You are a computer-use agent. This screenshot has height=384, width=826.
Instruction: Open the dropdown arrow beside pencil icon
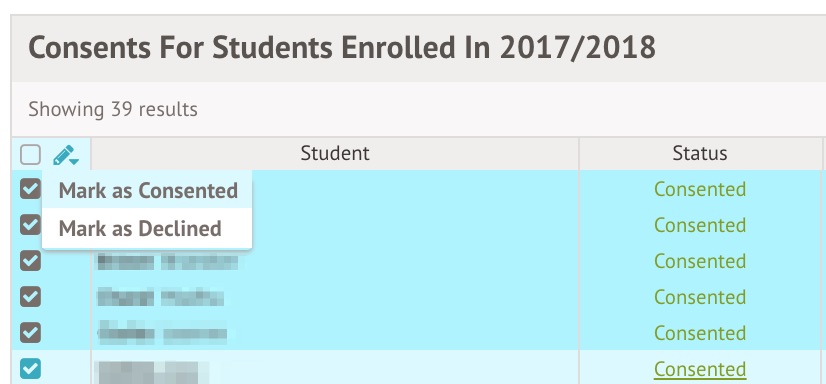74,161
